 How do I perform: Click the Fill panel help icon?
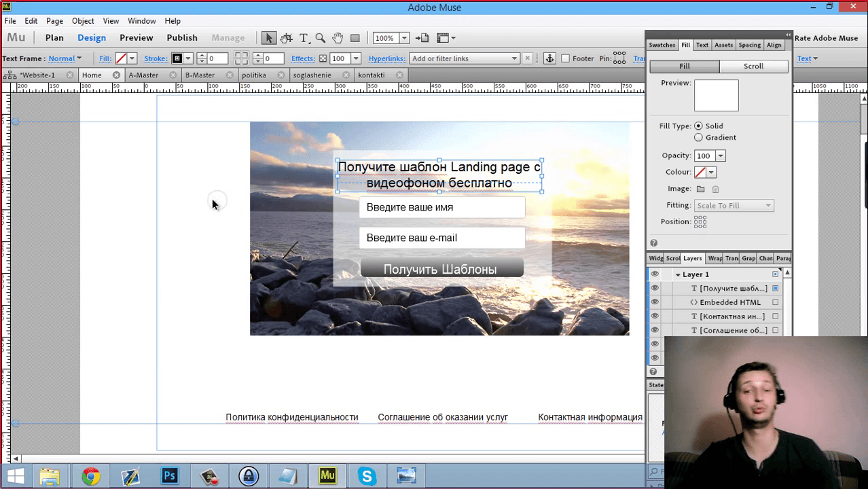tap(653, 243)
